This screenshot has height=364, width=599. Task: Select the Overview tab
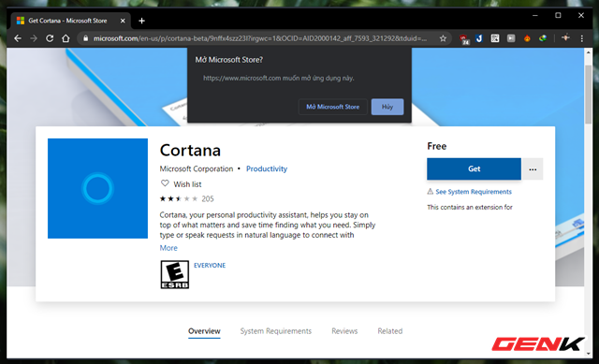(204, 331)
